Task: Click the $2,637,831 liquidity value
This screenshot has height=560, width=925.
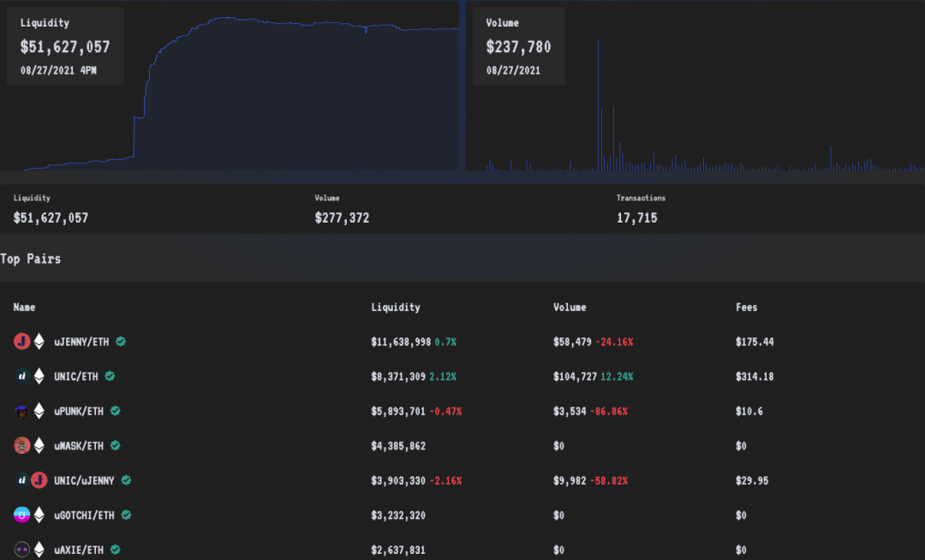Action: click(x=398, y=551)
